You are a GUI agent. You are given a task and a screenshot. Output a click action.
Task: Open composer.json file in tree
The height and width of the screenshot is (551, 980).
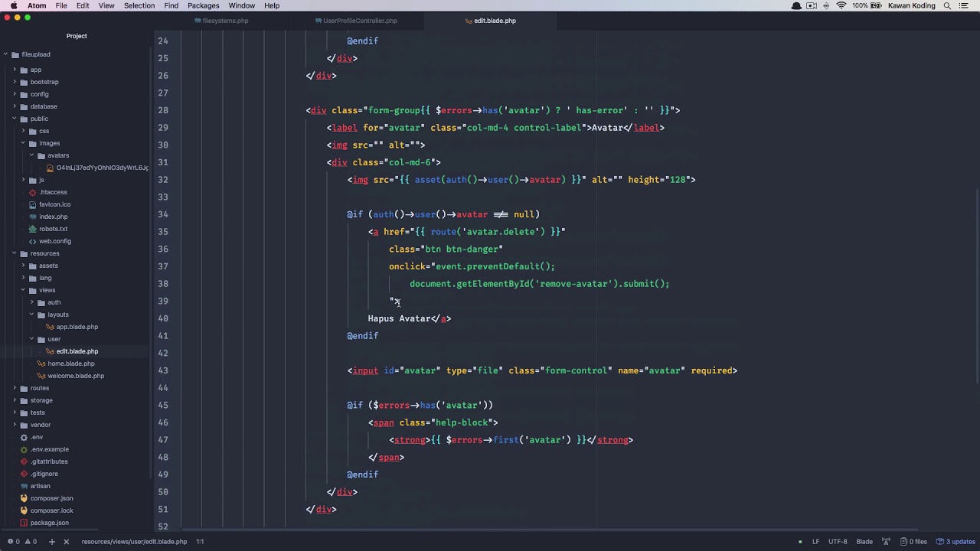(51, 498)
